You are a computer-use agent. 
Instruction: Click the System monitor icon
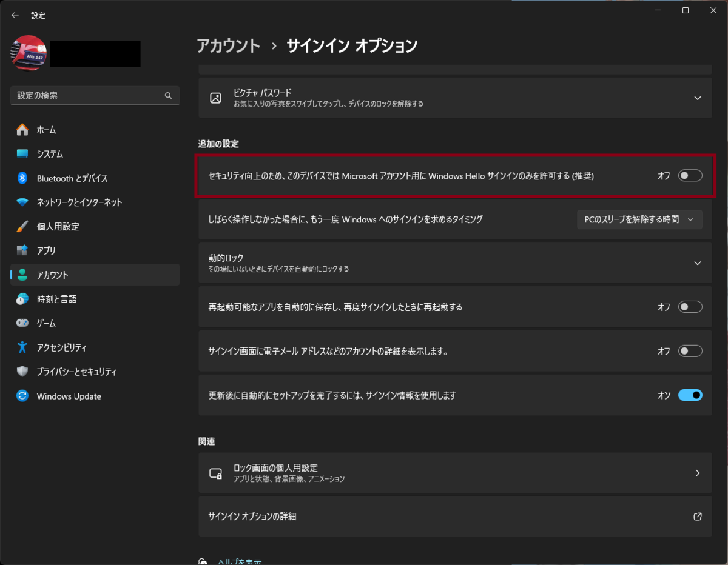(x=22, y=154)
